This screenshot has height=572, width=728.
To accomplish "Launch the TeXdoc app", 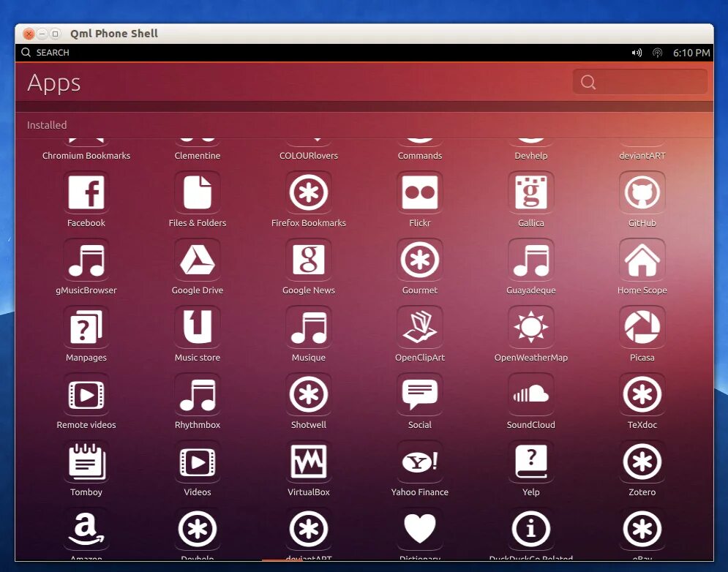I will click(x=642, y=394).
